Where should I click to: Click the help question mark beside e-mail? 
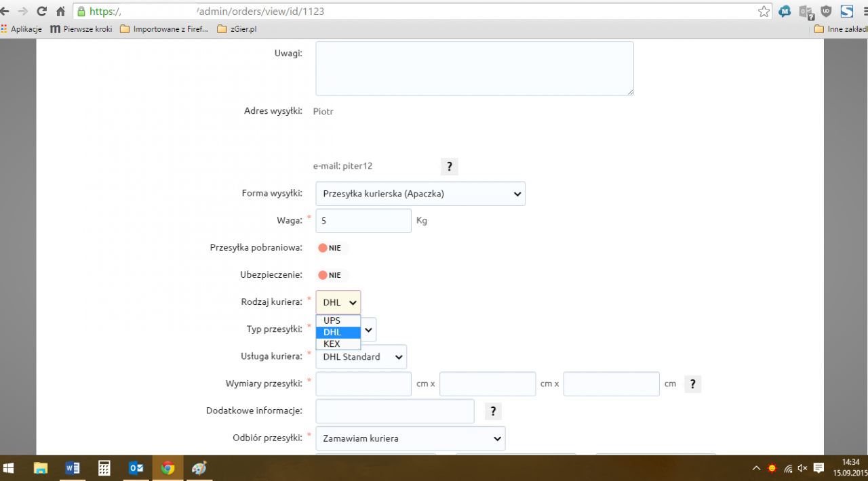[x=450, y=167]
